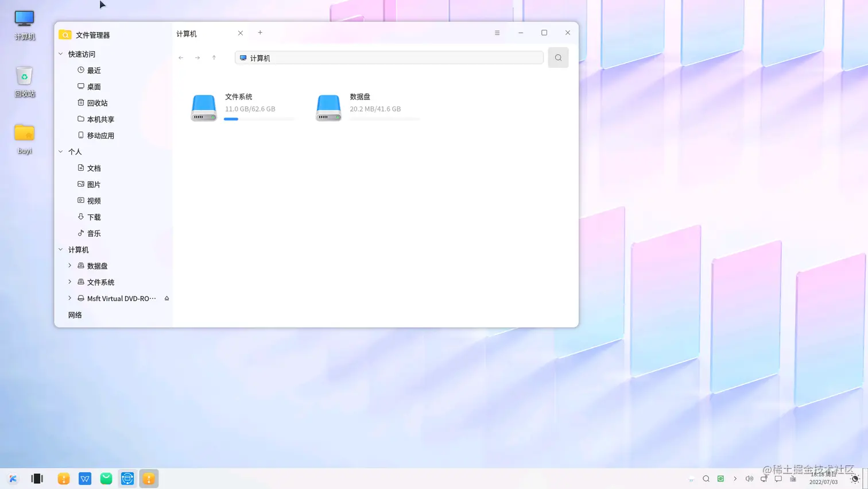This screenshot has width=868, height=489.
Task: Launch WPS from the taskbar
Action: click(85, 479)
